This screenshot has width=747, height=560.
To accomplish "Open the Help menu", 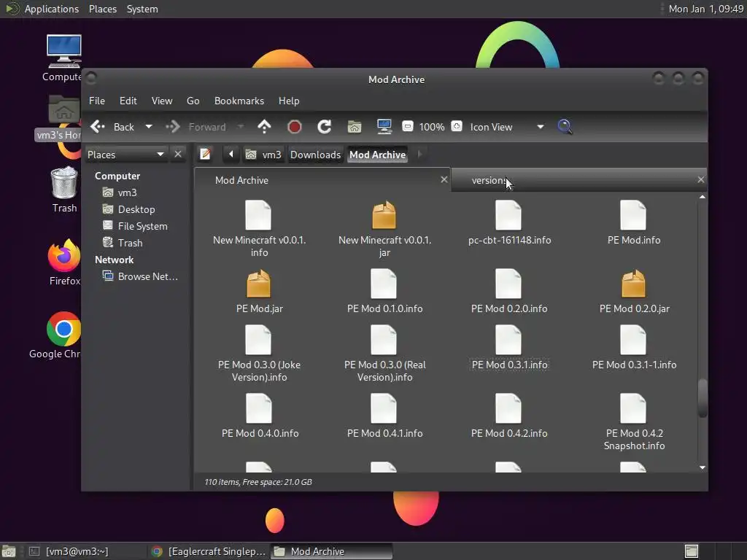I will 289,101.
